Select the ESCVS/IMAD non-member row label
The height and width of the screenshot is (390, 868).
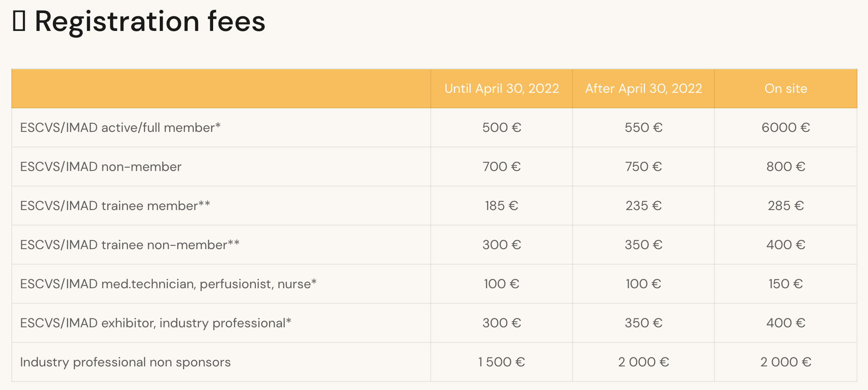[101, 167]
